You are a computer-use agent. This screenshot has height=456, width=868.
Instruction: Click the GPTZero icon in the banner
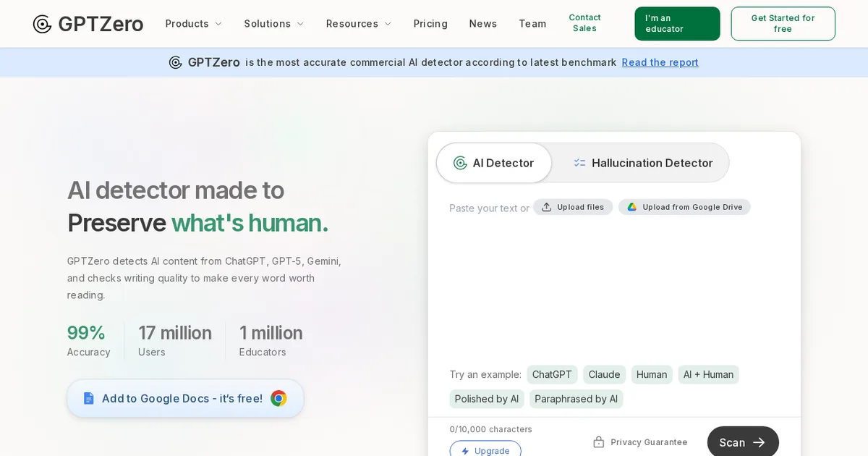[176, 62]
